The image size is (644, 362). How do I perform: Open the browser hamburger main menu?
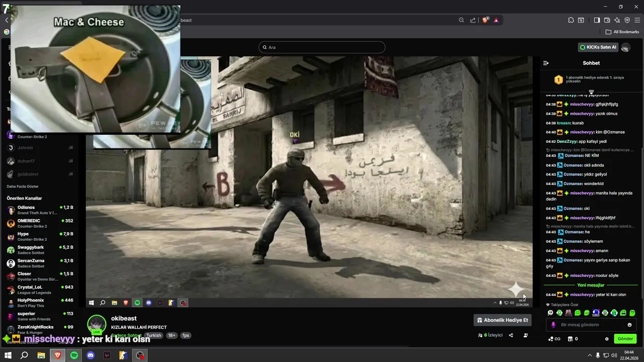[637, 20]
